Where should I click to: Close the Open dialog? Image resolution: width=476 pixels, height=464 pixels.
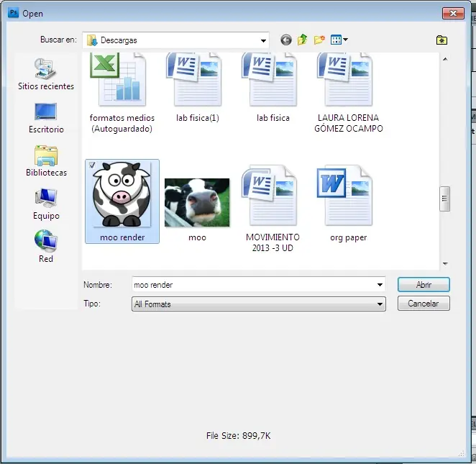coord(453,14)
